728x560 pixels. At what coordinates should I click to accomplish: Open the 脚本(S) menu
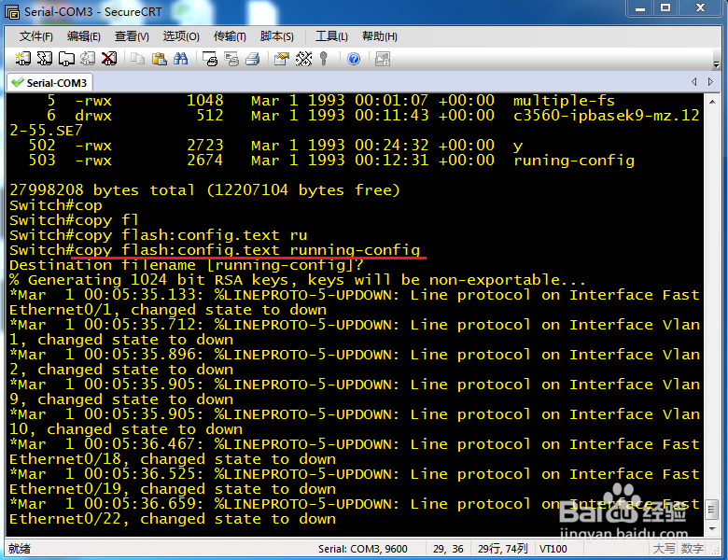pyautogui.click(x=277, y=36)
